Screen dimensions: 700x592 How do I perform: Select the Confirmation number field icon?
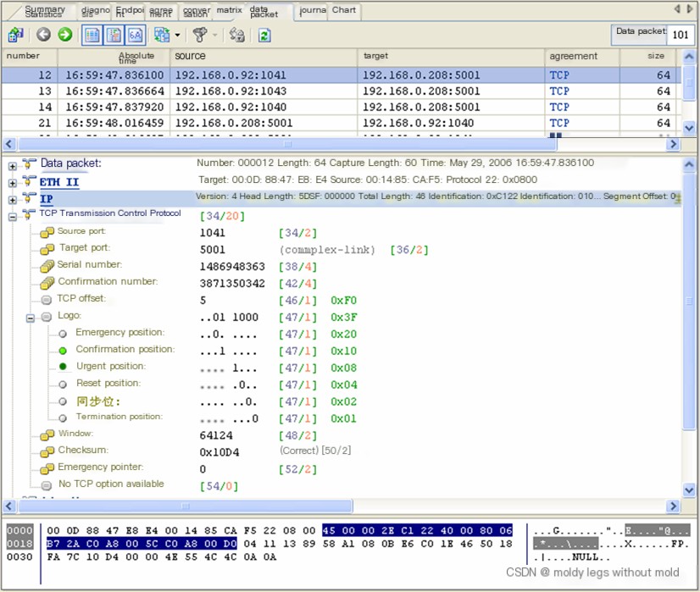pyautogui.click(x=47, y=283)
